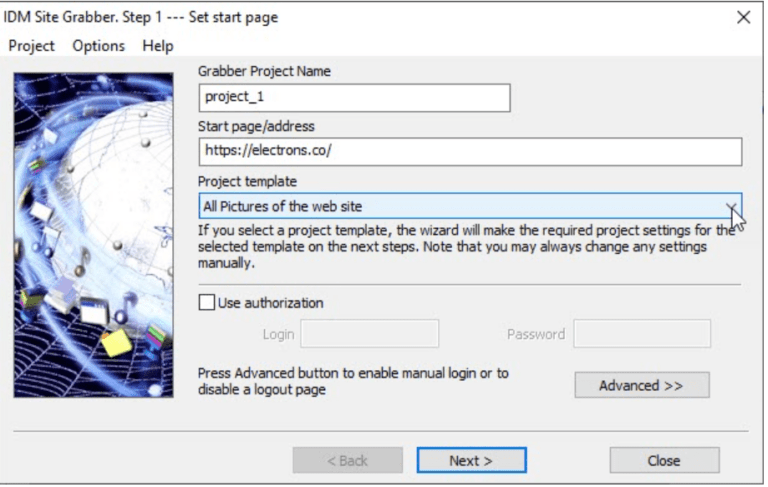The height and width of the screenshot is (487, 768).
Task: Click the < Back button
Action: 347,460
